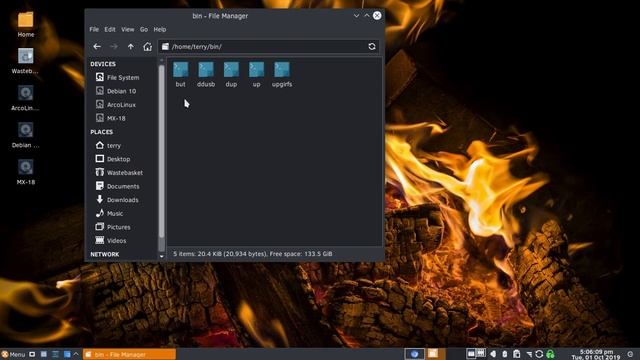The image size is (640, 360).
Task: Open the View menu
Action: [128, 29]
